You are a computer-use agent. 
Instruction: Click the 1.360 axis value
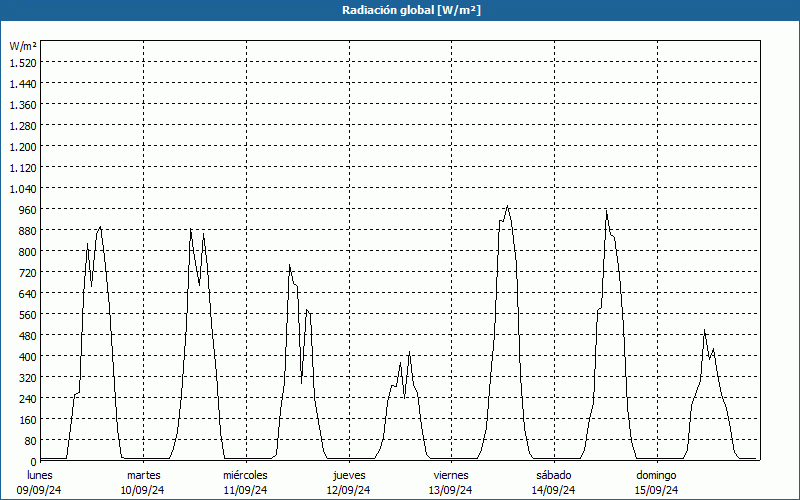pos(23,105)
